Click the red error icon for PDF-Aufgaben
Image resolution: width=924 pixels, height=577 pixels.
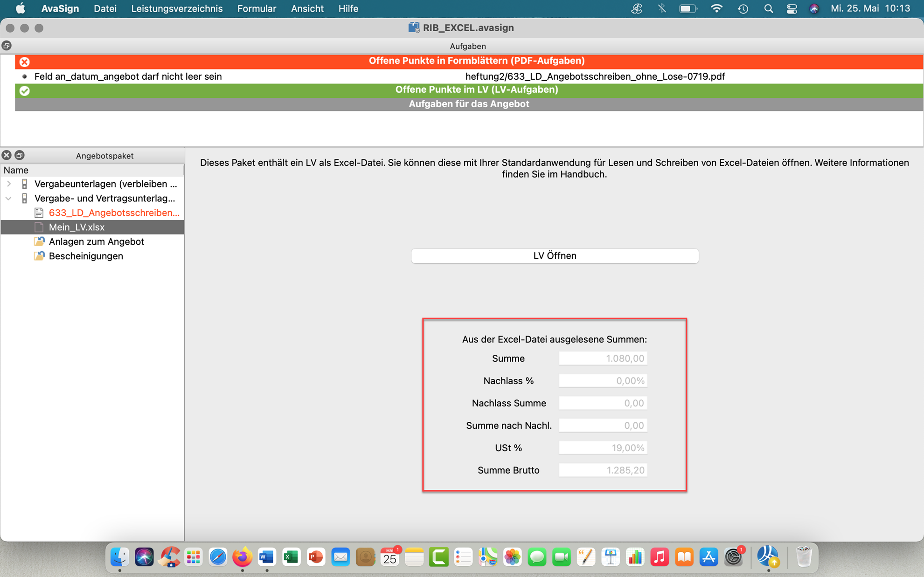coord(25,62)
